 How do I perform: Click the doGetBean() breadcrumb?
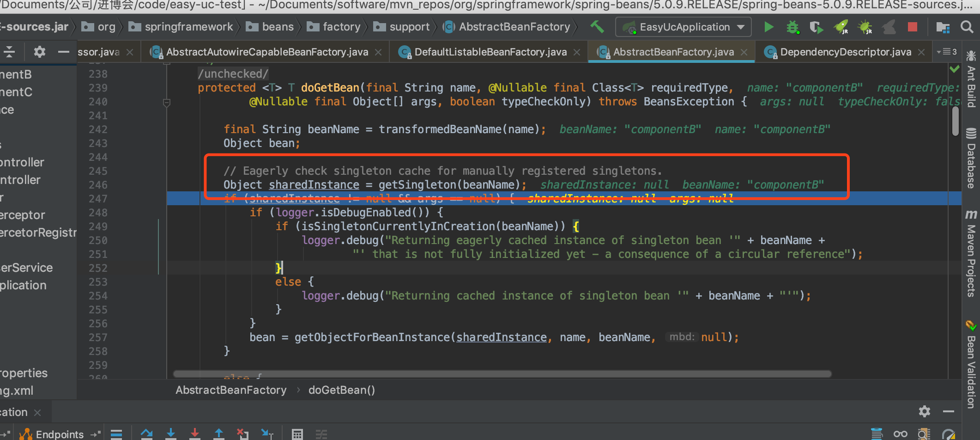tap(342, 390)
